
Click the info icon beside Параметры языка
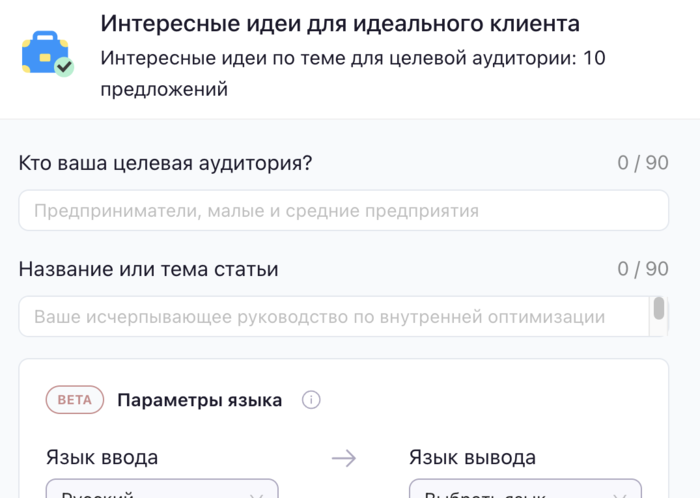click(311, 400)
